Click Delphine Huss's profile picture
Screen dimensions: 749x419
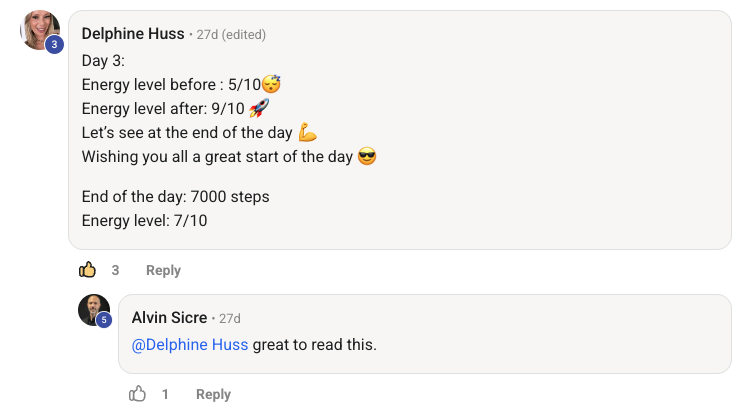pyautogui.click(x=39, y=29)
